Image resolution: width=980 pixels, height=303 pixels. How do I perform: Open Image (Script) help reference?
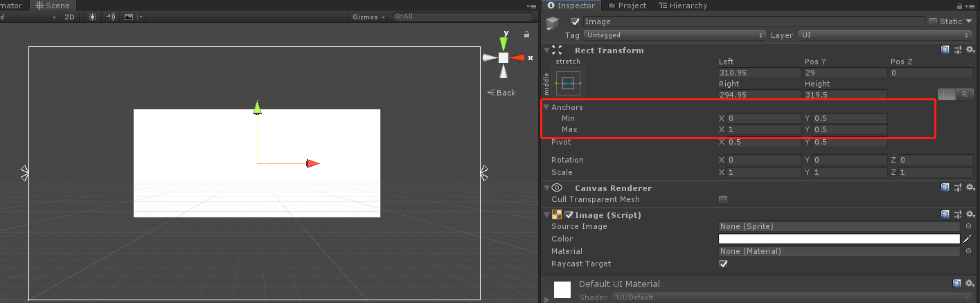pyautogui.click(x=945, y=215)
